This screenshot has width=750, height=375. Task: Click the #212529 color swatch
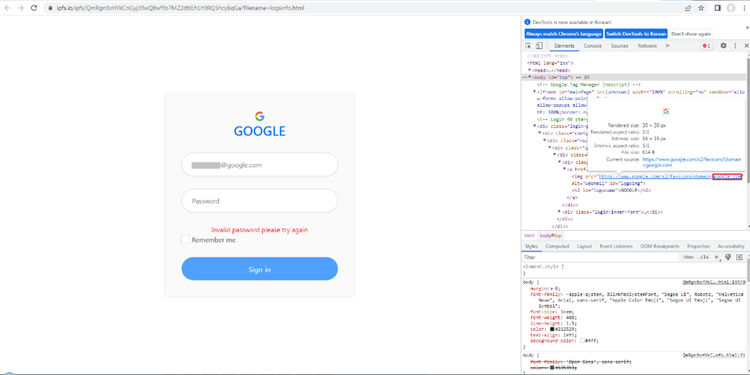(x=552, y=329)
